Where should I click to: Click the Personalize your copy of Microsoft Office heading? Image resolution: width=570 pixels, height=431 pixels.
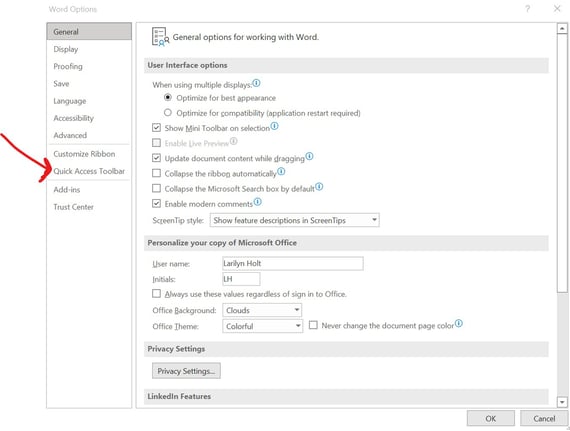222,243
